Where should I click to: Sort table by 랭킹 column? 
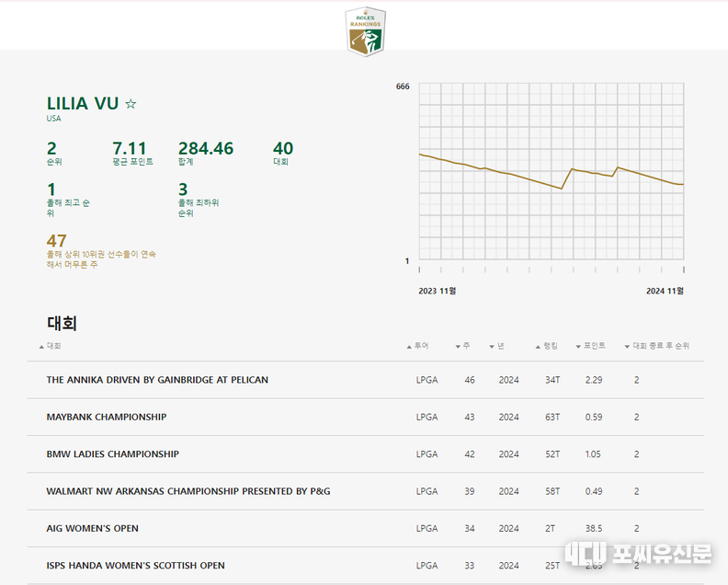coord(547,346)
